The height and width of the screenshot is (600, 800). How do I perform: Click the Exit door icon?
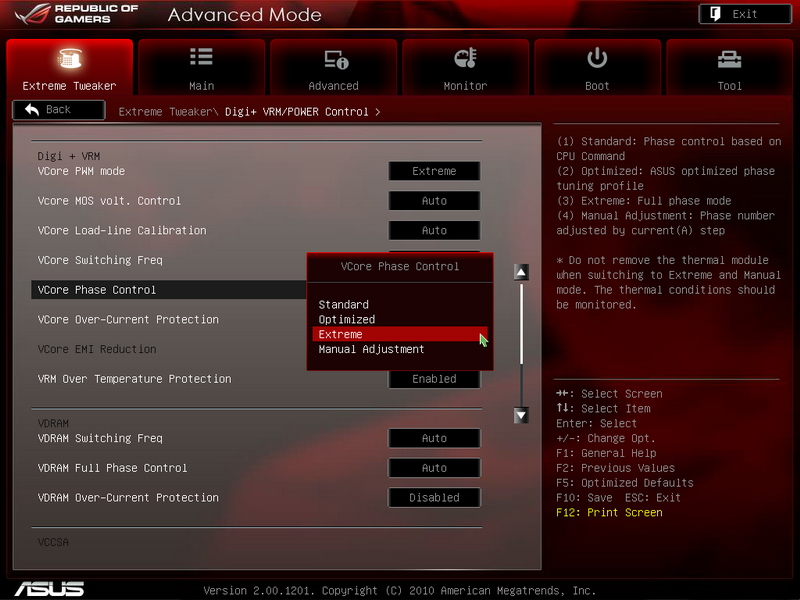coord(715,14)
